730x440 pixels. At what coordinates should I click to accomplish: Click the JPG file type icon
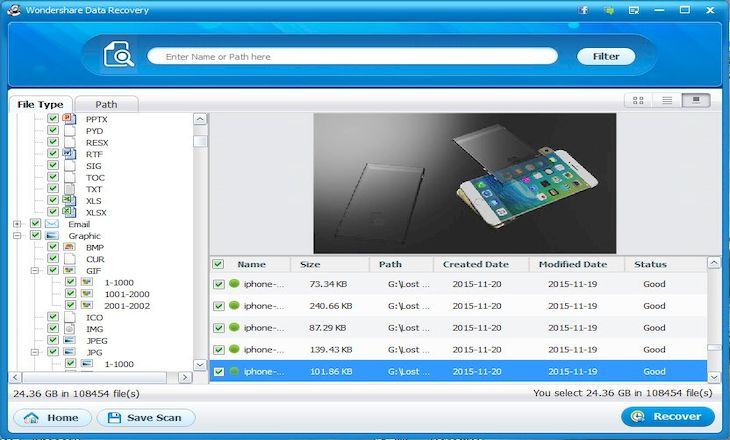[69, 352]
